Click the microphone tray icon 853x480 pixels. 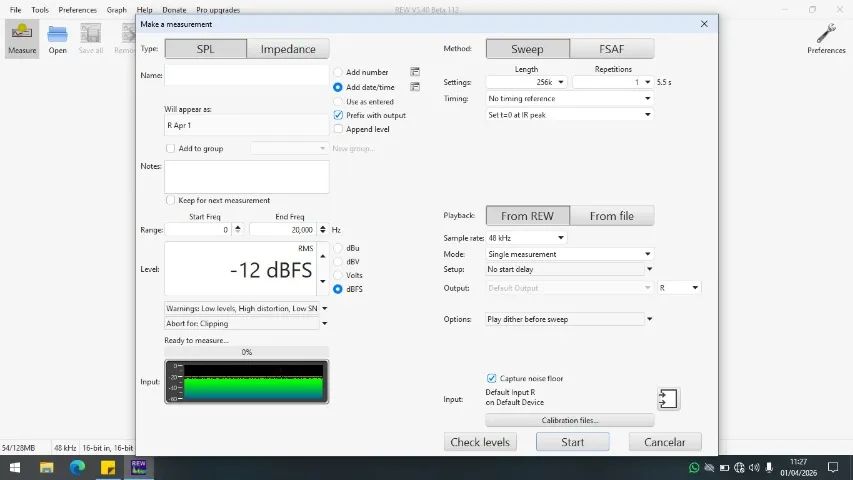tap(769, 467)
